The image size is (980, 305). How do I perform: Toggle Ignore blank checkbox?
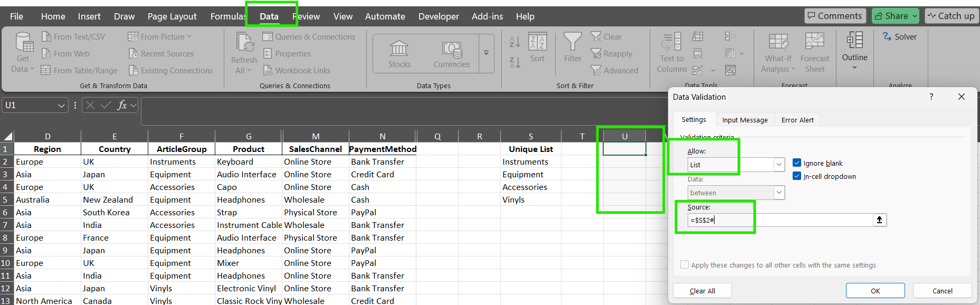(x=797, y=163)
